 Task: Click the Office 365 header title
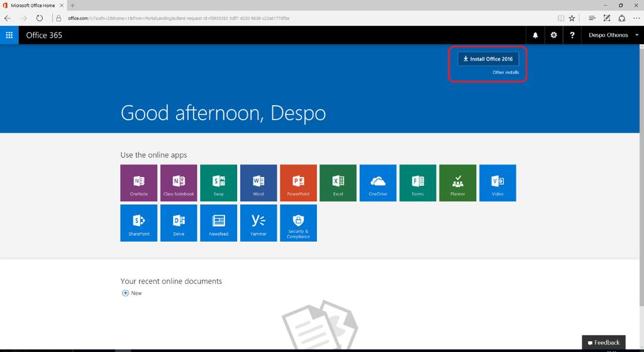tap(44, 35)
